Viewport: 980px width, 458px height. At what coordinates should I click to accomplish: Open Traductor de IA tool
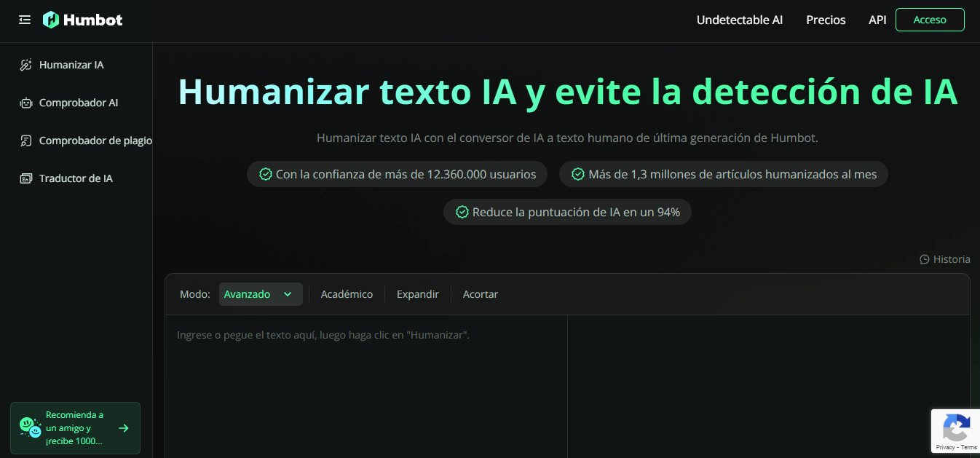click(x=76, y=178)
